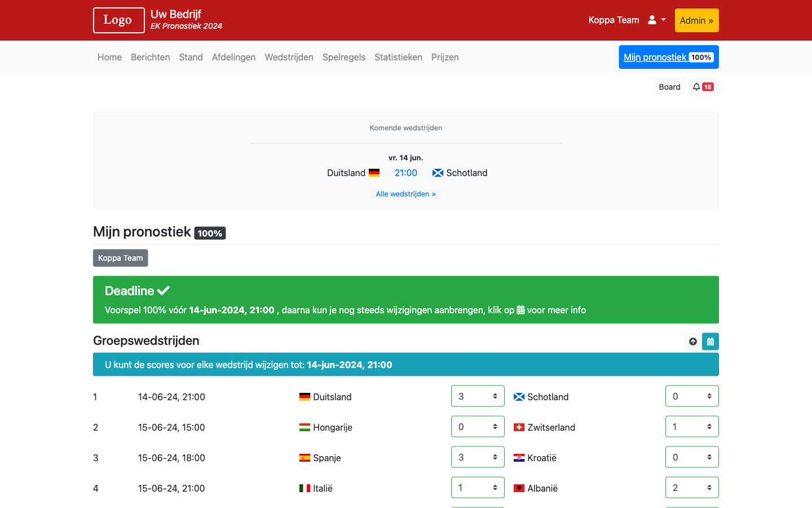
Task: Click the Zwitserland flag in match row 2
Action: click(519, 427)
